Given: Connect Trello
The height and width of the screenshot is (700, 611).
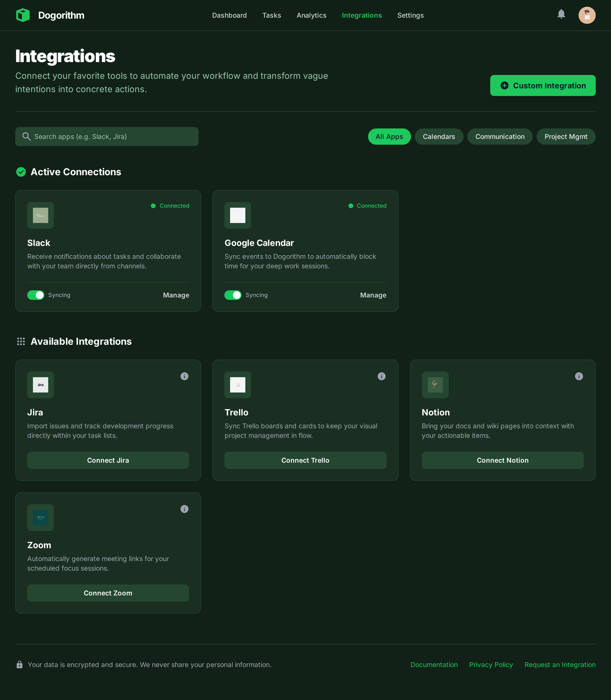Looking at the screenshot, I should [x=305, y=460].
